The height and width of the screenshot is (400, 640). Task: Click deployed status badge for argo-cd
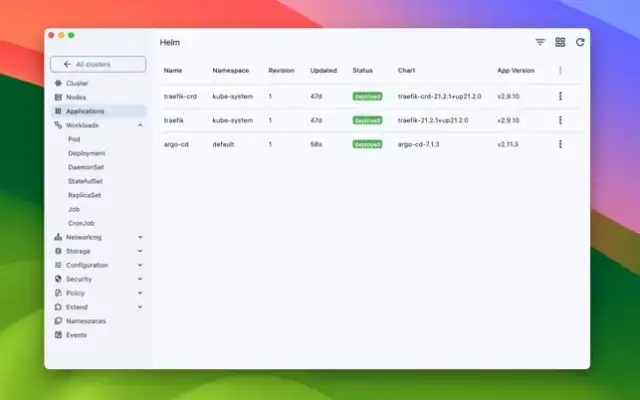(367, 144)
